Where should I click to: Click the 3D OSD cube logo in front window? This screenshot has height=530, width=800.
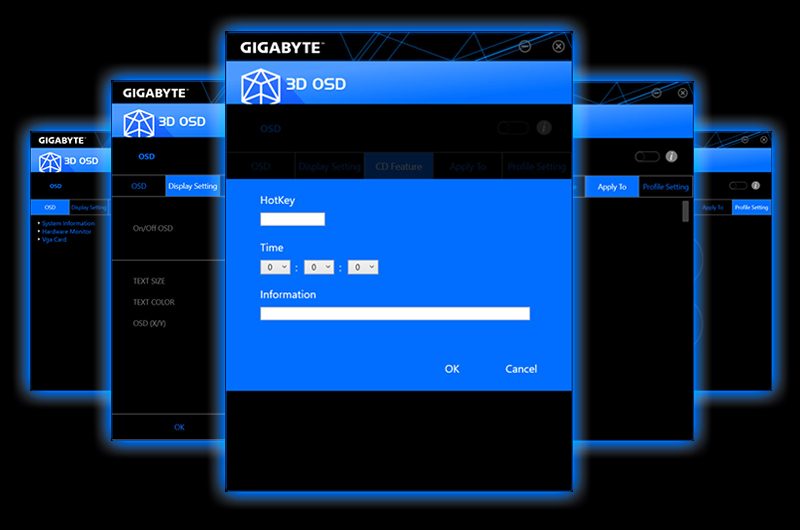click(x=260, y=86)
